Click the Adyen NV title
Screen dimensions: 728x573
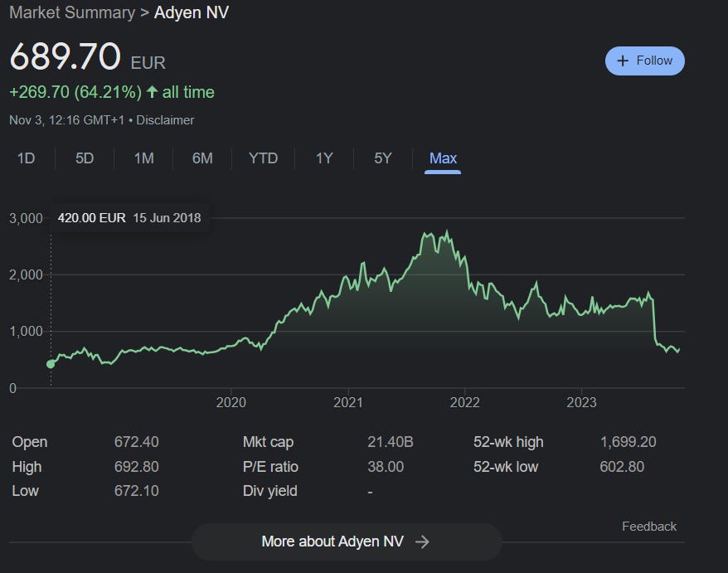point(192,12)
